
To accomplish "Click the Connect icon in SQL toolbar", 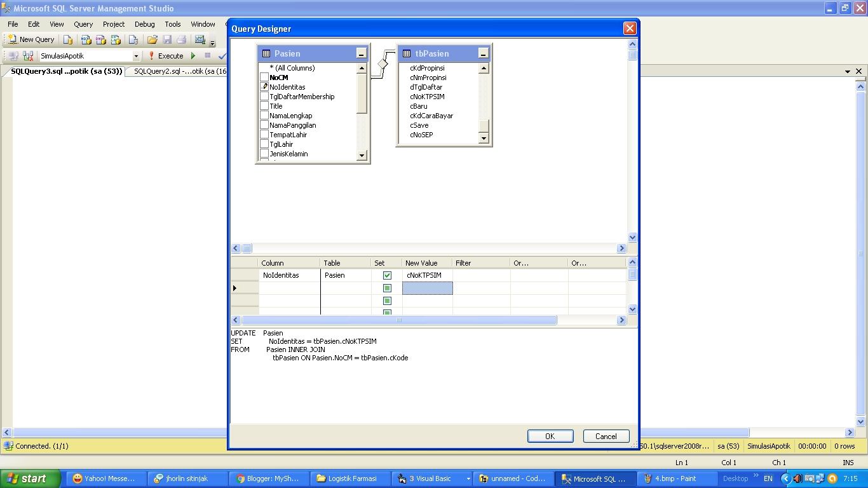I will 13,56.
